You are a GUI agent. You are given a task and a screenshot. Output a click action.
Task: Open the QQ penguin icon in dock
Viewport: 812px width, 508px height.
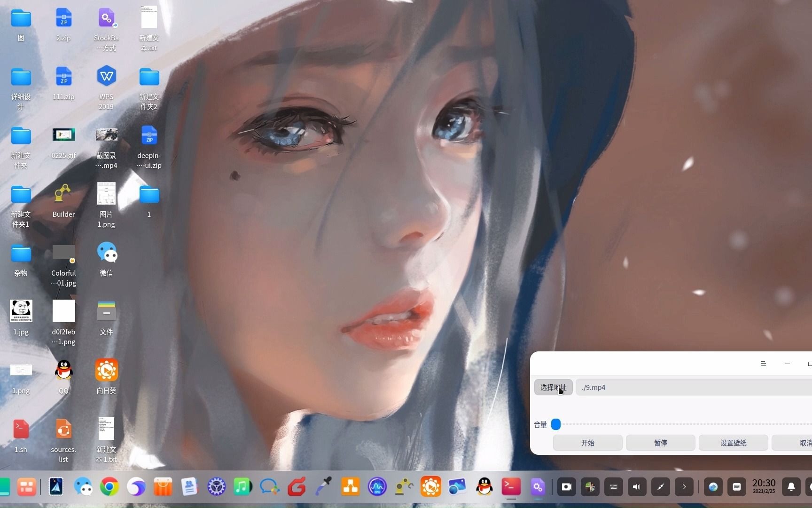[x=484, y=487]
